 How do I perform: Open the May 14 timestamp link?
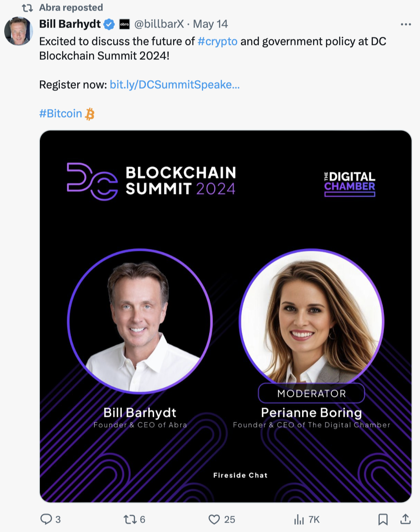(x=210, y=24)
